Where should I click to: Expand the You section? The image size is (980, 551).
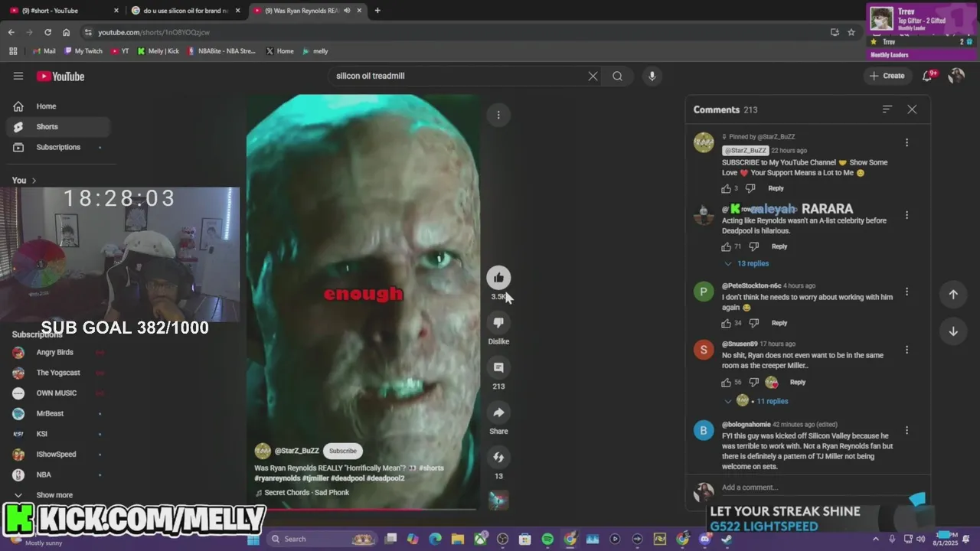pos(24,181)
